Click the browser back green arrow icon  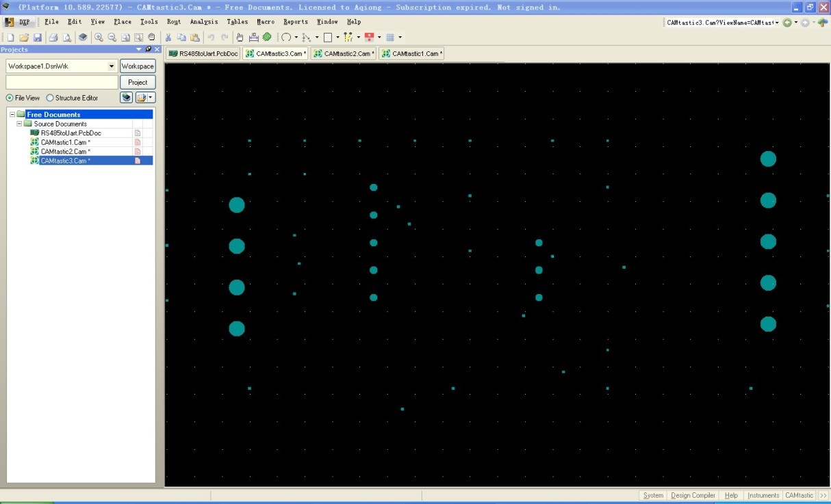click(x=788, y=23)
